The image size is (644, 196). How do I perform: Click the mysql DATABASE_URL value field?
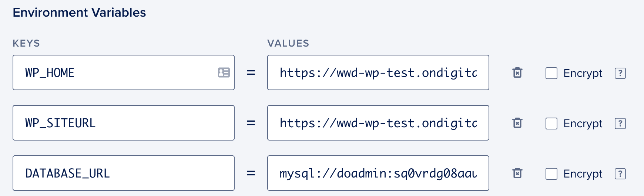point(378,173)
